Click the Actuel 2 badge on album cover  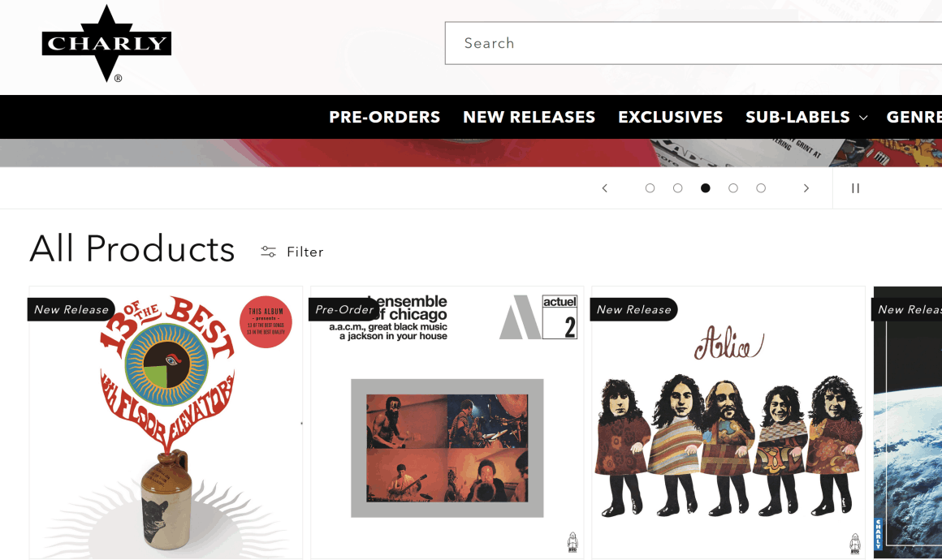coord(560,317)
